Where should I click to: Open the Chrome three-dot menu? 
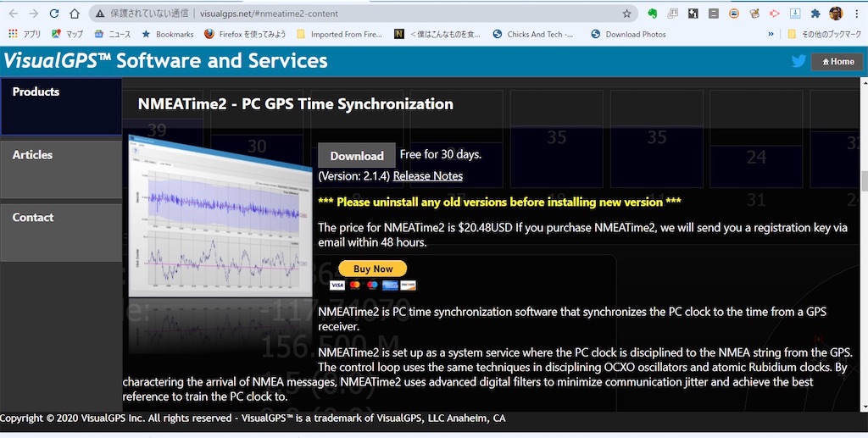[x=857, y=14]
